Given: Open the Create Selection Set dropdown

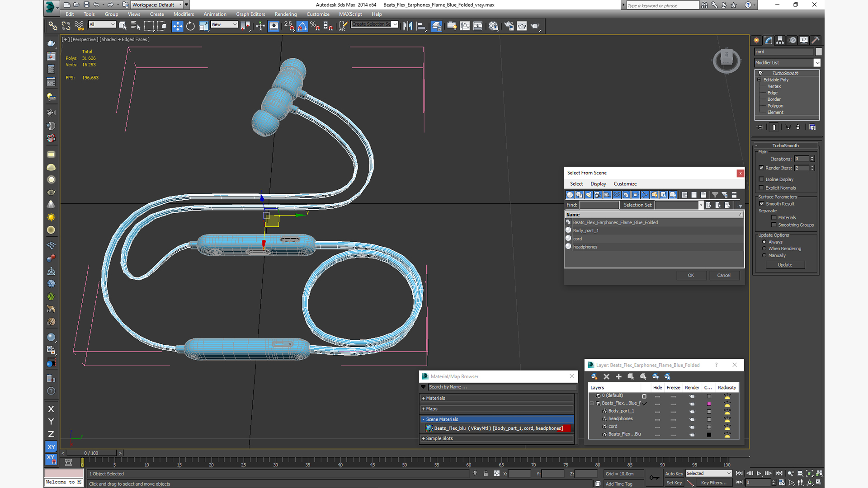Looking at the screenshot, I should click(375, 24).
